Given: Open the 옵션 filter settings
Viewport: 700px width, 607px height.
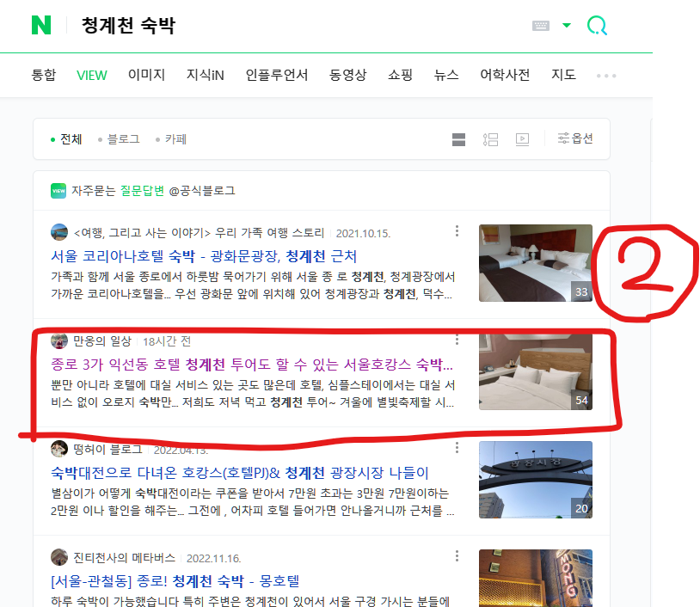Looking at the screenshot, I should pos(575,138).
